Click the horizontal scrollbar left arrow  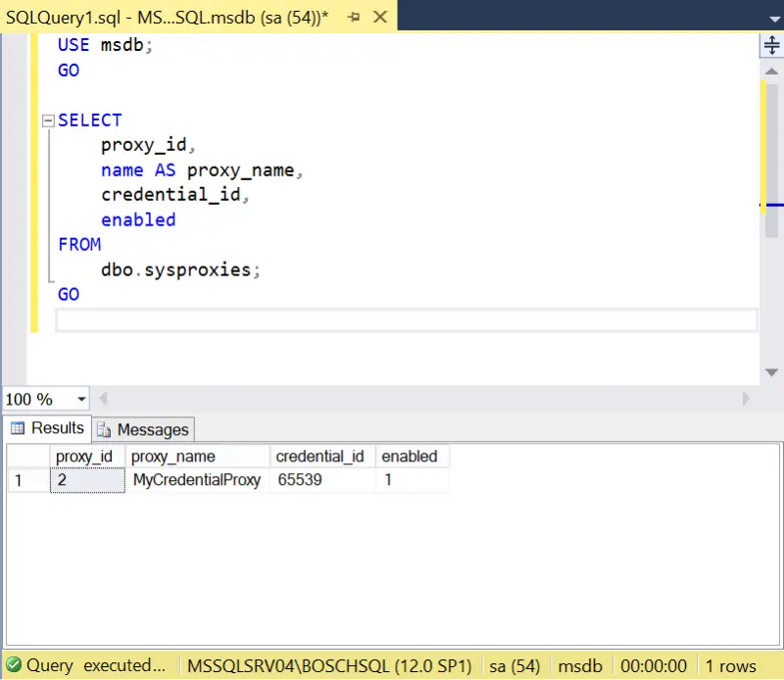[x=103, y=399]
